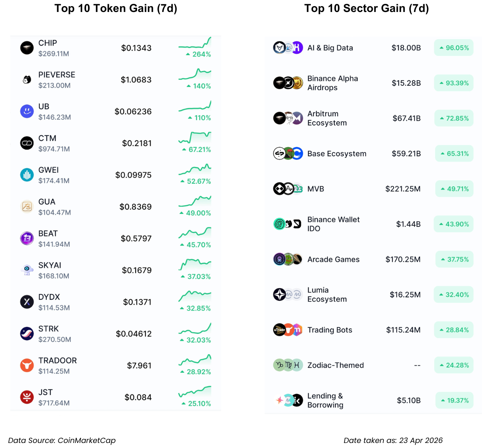
Task: Click the STRK token logo
Action: 27,333
